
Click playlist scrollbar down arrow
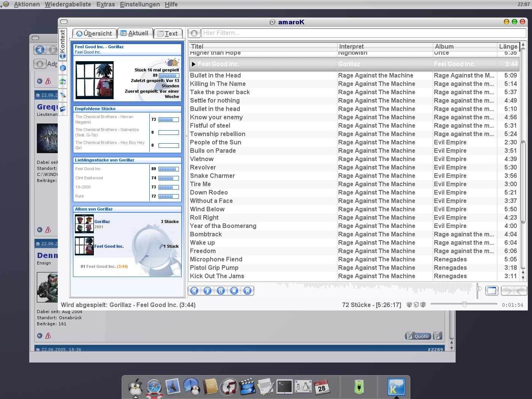(x=523, y=278)
